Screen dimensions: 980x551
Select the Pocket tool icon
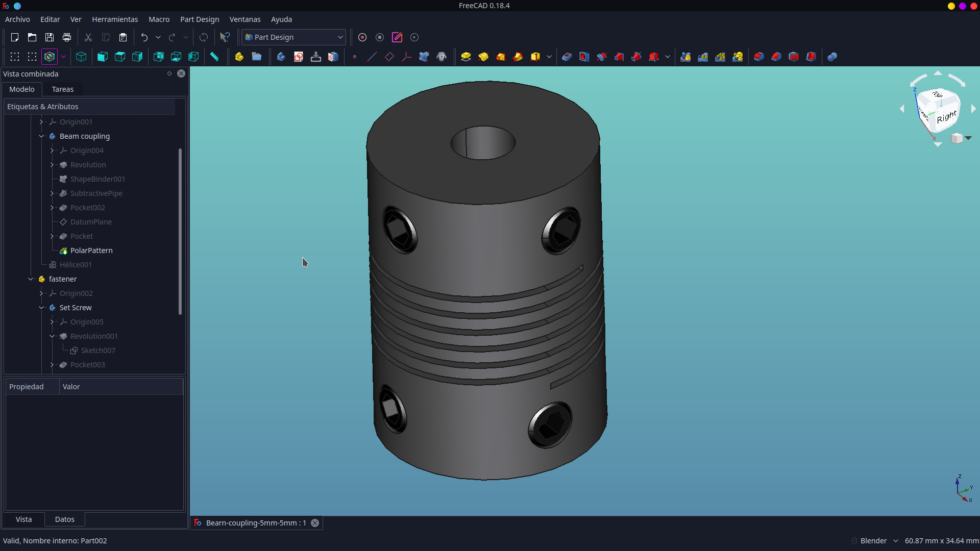point(567,57)
